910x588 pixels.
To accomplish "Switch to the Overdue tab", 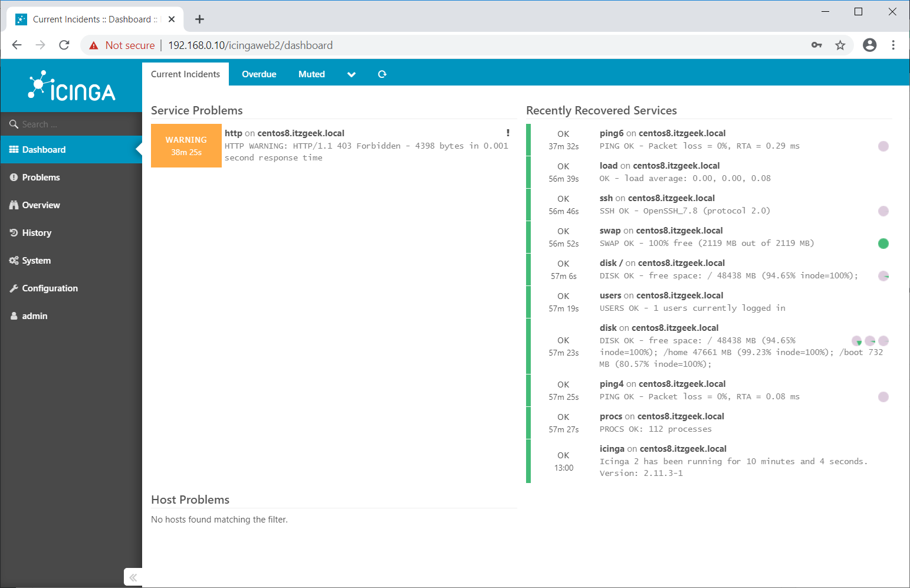I will (x=259, y=74).
